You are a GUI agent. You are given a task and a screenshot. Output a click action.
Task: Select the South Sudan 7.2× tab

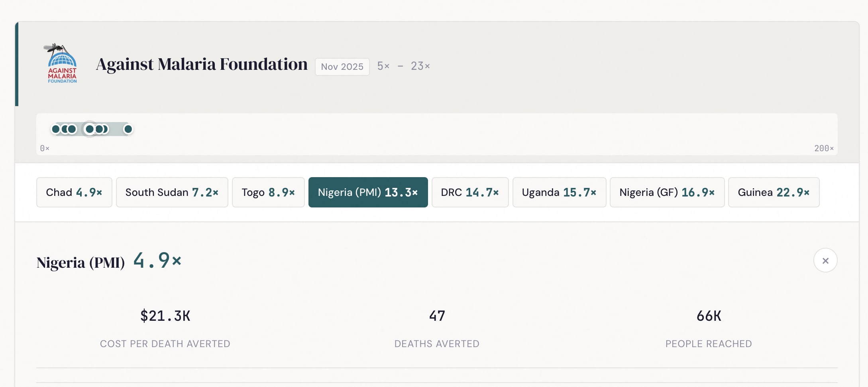coord(172,192)
